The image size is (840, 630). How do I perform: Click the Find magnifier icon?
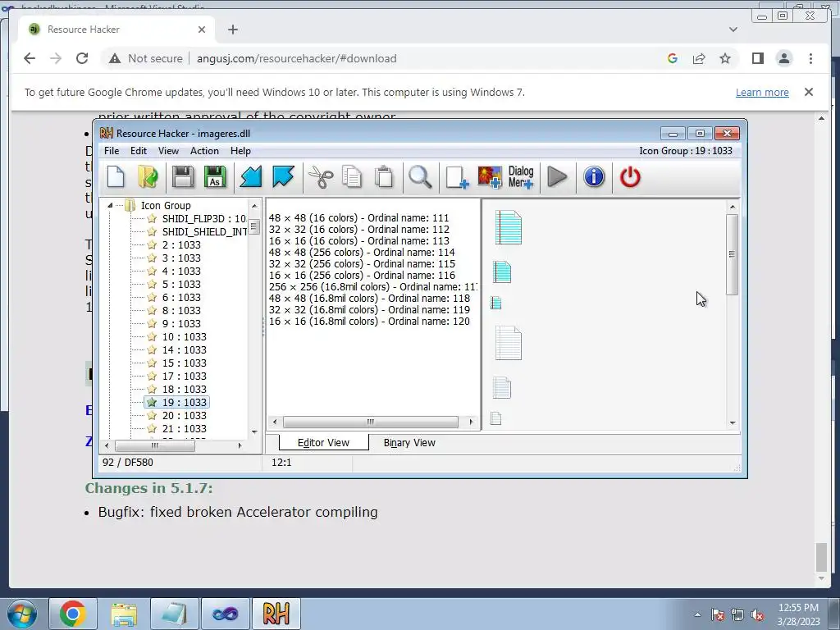click(x=420, y=177)
